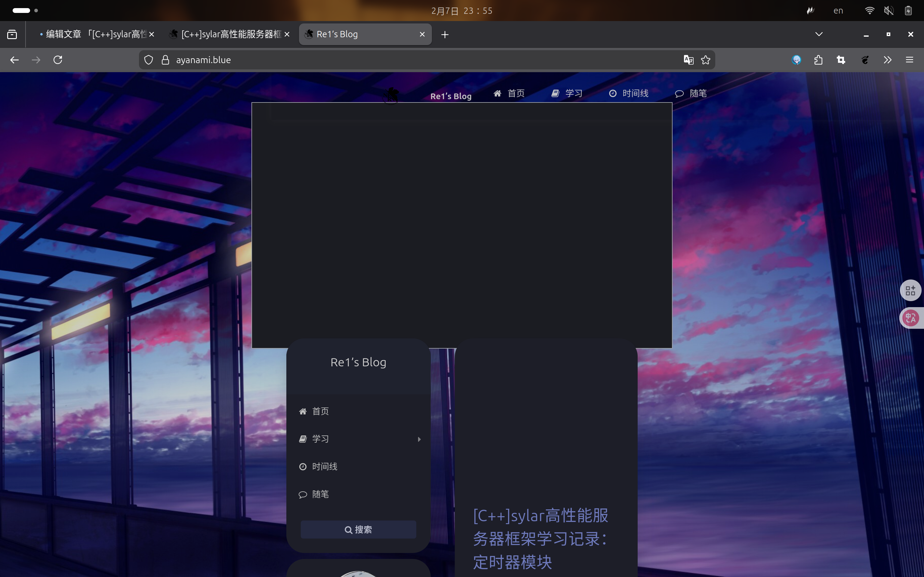Open the translate page icon in address bar
The height and width of the screenshot is (577, 924).
click(688, 60)
